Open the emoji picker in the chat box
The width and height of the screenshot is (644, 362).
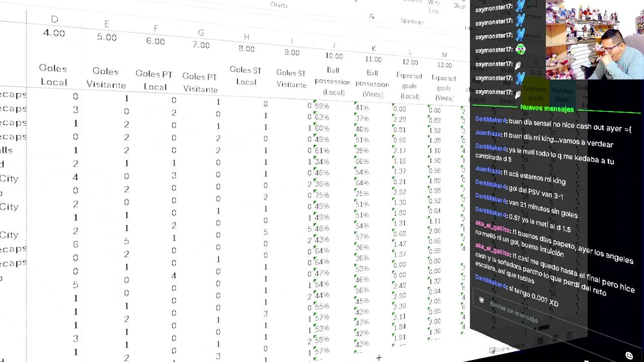[x=629, y=355]
